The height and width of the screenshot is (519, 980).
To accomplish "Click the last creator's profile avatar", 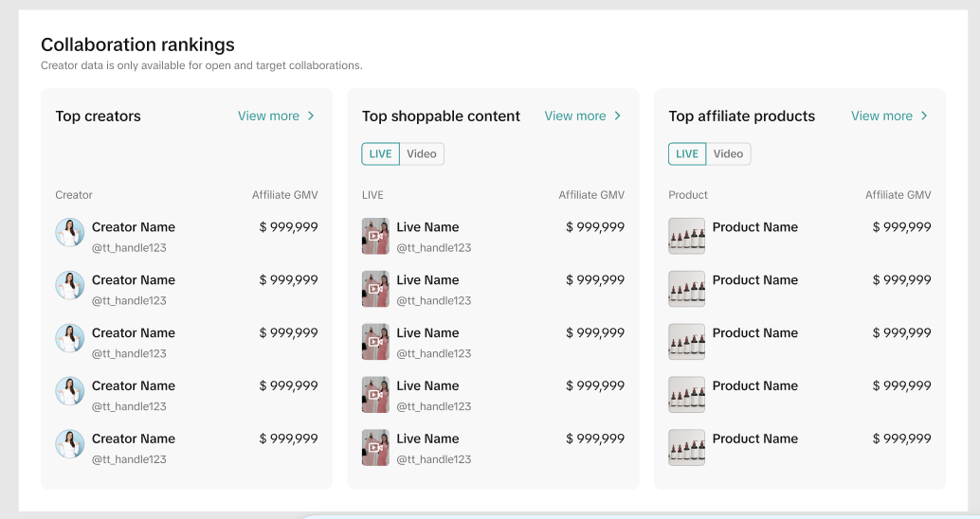I will pyautogui.click(x=70, y=445).
